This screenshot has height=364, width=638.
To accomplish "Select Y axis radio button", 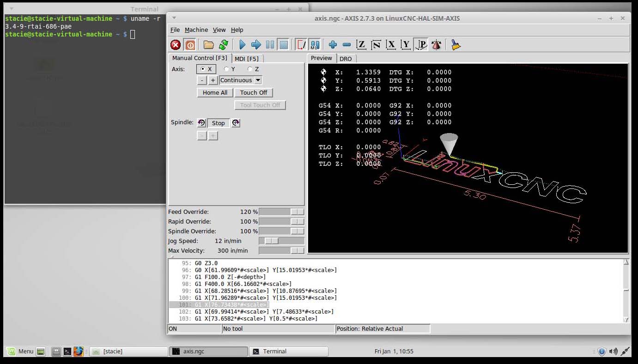I will (x=230, y=69).
